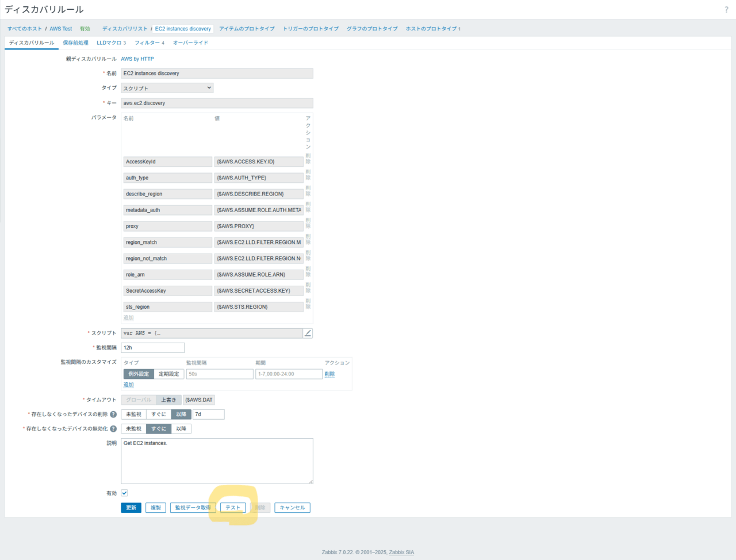
Task: Open page help icon at top right
Action: 726,10
